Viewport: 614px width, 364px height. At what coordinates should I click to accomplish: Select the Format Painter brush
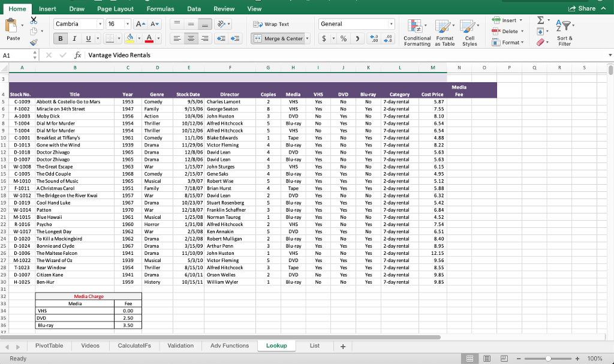point(34,42)
